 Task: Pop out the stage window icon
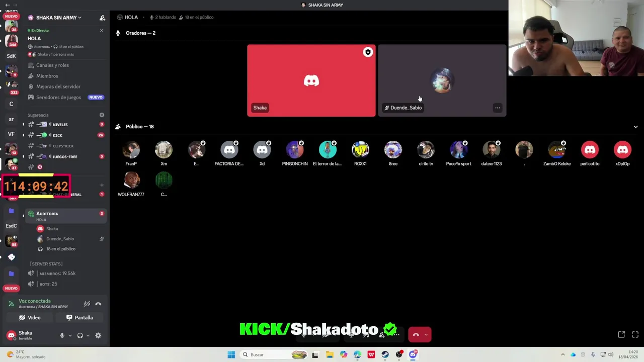tap(621, 334)
